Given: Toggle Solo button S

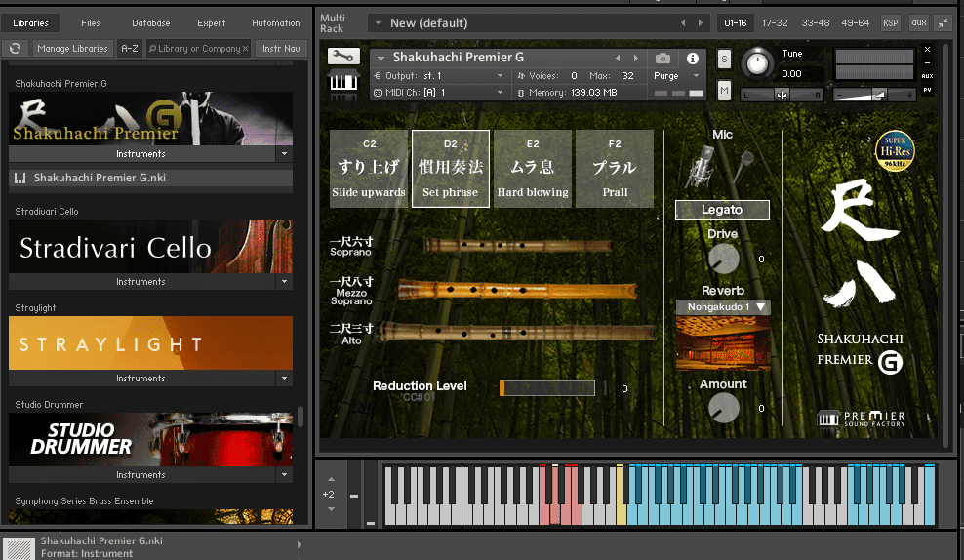Looking at the screenshot, I should pos(724,59).
